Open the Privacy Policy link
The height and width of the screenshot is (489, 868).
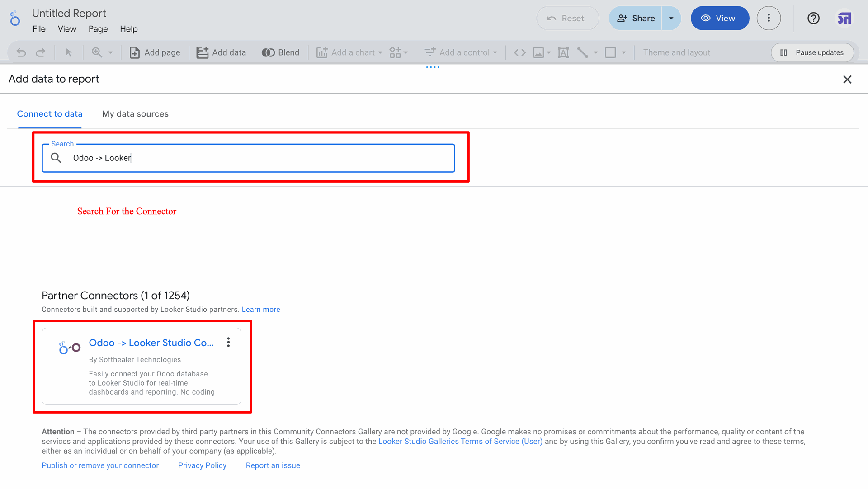pyautogui.click(x=202, y=465)
